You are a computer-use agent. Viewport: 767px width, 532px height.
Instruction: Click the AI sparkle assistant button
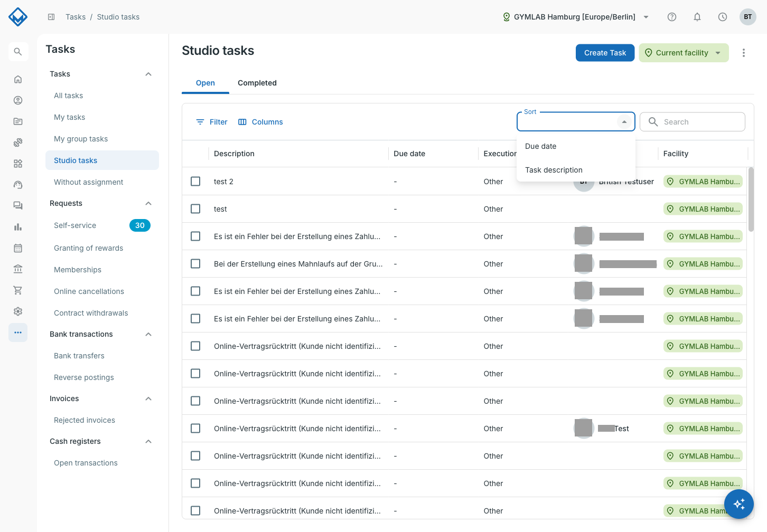739,504
